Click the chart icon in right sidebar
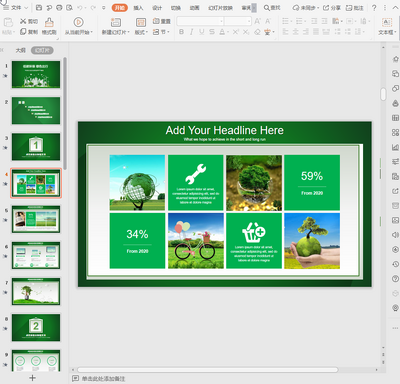 tap(395, 147)
